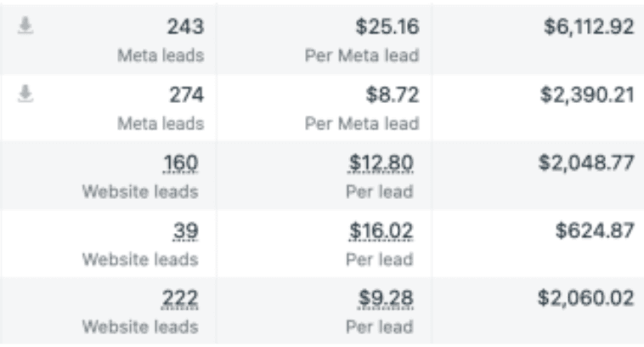Image resolution: width=644 pixels, height=347 pixels.
Task: Open the underlined $9.28 per lead cost
Action: 387,299
